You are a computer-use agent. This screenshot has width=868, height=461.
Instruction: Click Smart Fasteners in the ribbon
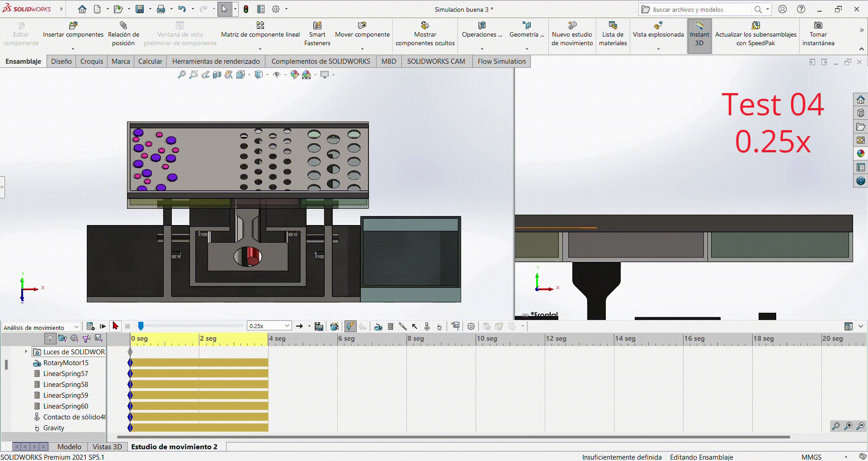click(x=317, y=33)
